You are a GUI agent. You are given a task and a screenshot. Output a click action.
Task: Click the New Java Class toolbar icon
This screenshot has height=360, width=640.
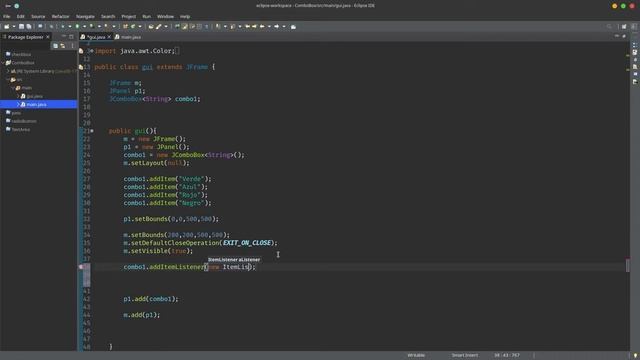click(133, 27)
